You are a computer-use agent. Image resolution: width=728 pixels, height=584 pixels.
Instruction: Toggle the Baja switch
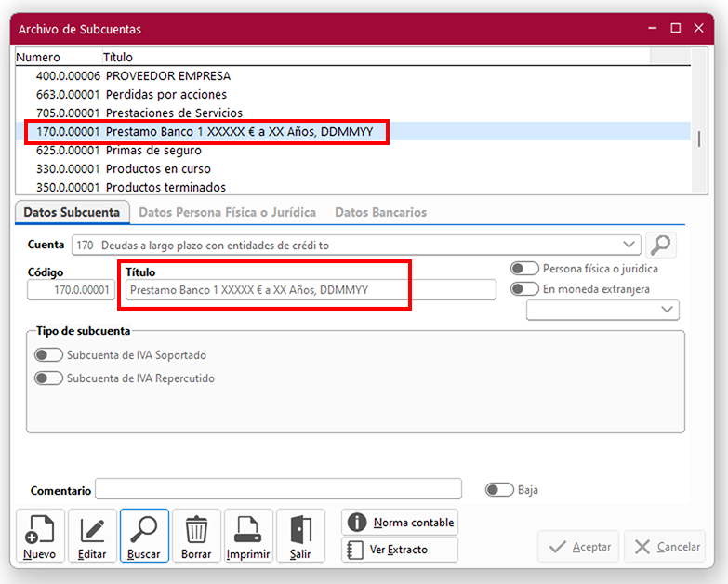tap(499, 490)
